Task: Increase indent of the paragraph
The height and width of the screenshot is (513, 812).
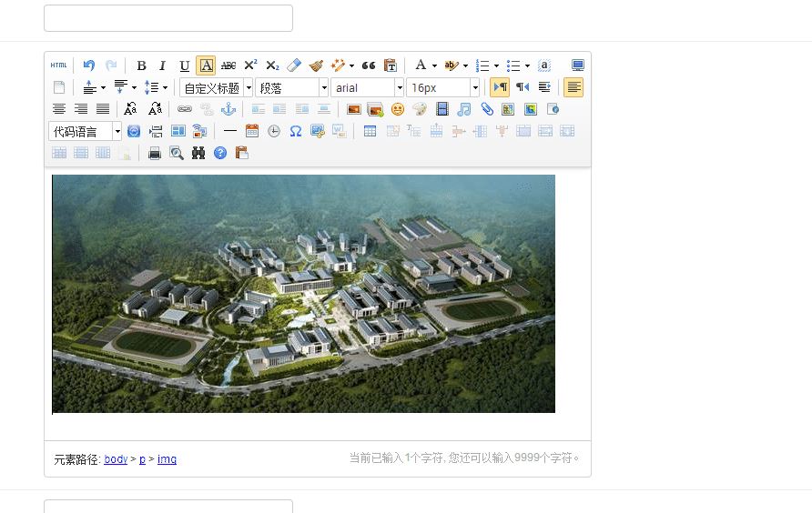Action: pos(544,87)
